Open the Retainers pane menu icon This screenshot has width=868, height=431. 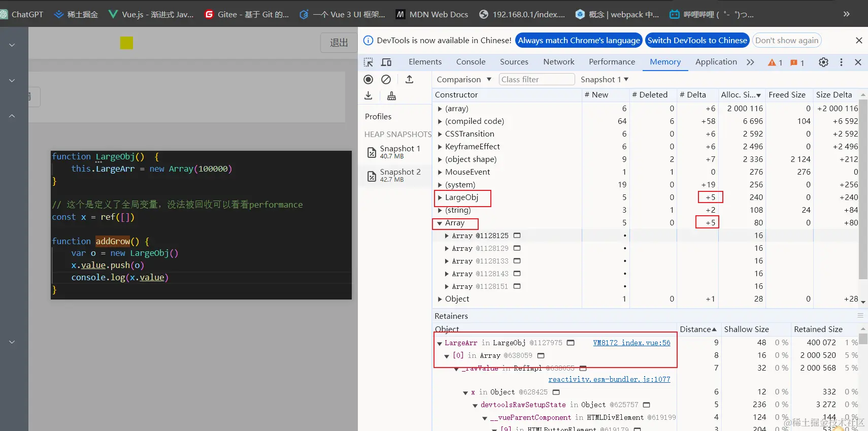coord(860,316)
